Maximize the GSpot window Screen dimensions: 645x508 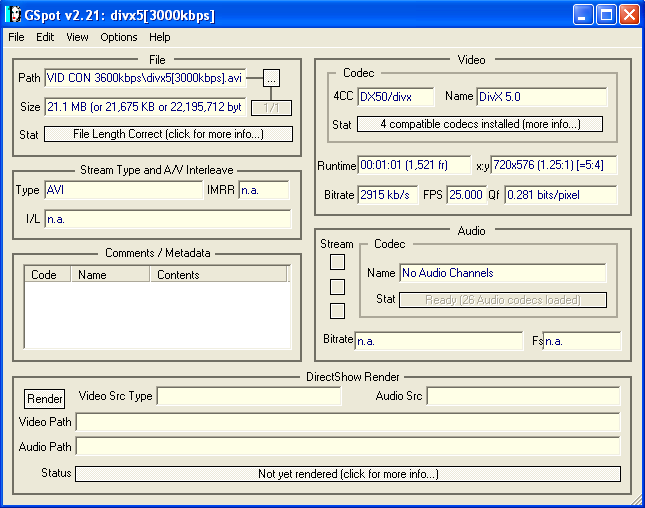606,15
